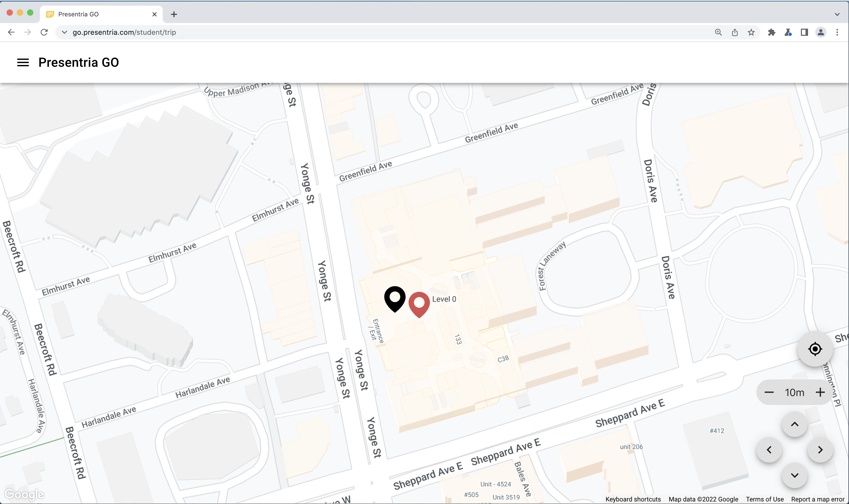Screen dimensions: 849x504
Task: Click the 133 indoor label
Action: (458, 339)
